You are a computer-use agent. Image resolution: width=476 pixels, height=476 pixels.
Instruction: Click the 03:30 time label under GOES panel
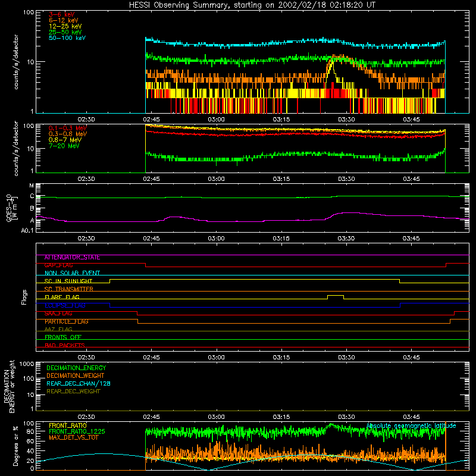[346, 239]
